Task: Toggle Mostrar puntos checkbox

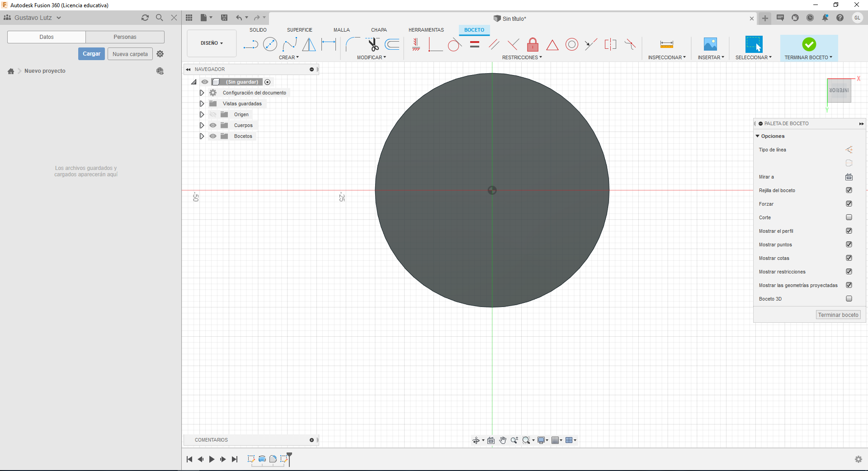Action: click(849, 245)
